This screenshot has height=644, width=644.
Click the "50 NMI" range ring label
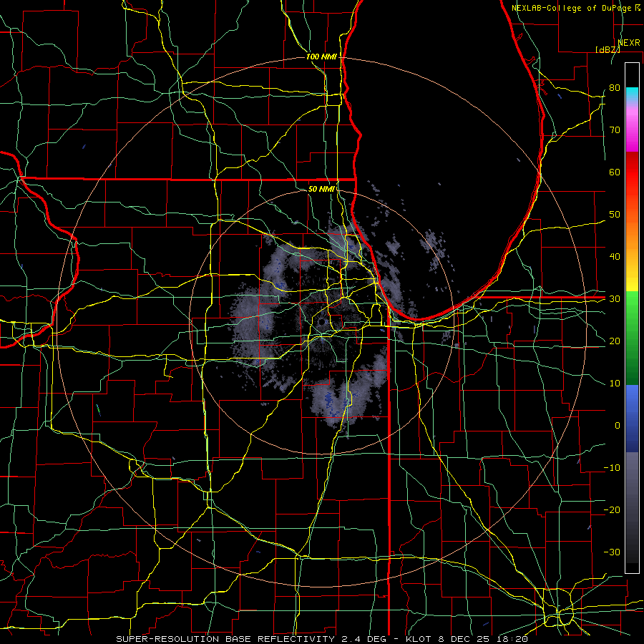tap(321, 189)
